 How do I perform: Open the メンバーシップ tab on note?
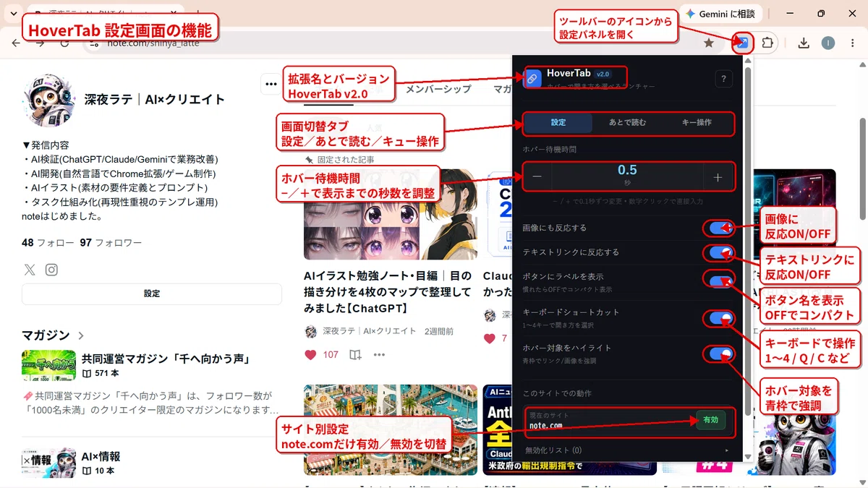[x=438, y=89]
